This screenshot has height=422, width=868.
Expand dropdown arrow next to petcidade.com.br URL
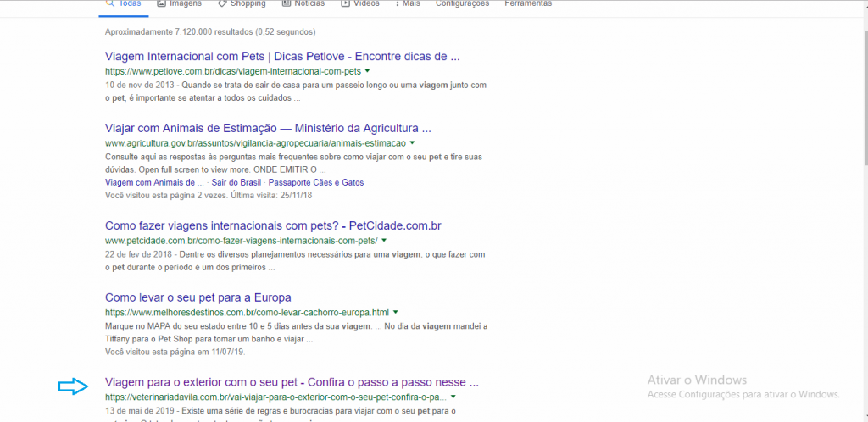384,241
